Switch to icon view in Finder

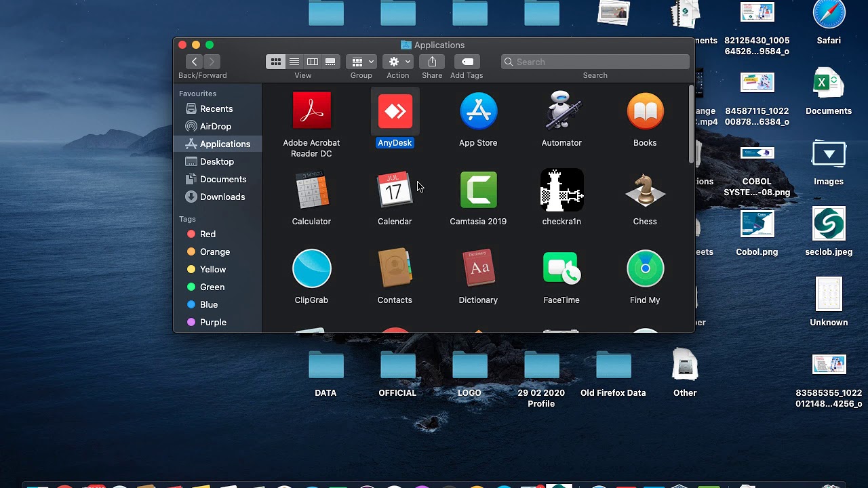point(275,62)
